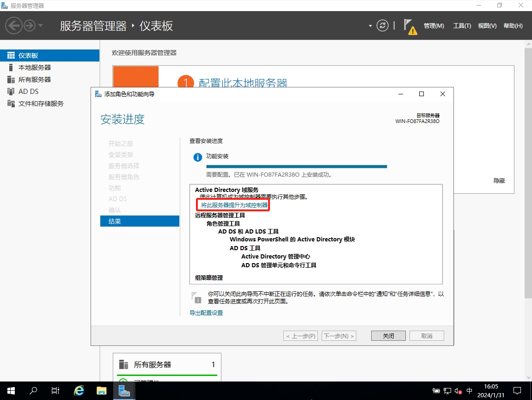Select 本地服务器 in the sidebar

[35, 68]
